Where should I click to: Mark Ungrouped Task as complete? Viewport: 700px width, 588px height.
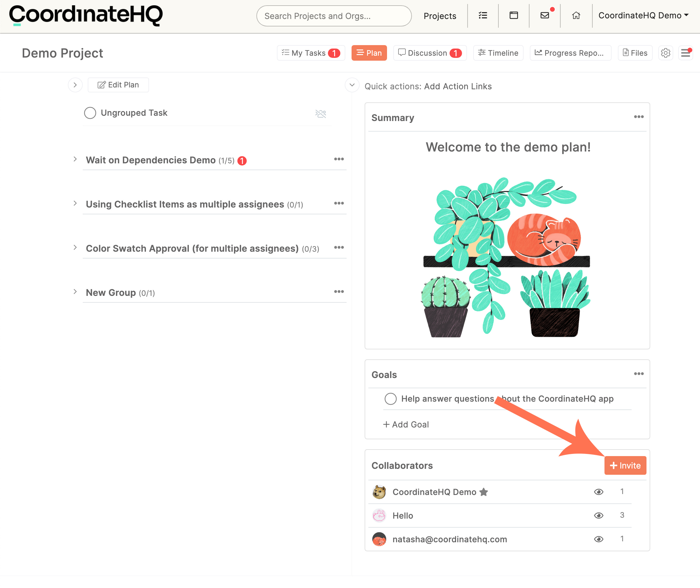coord(90,113)
